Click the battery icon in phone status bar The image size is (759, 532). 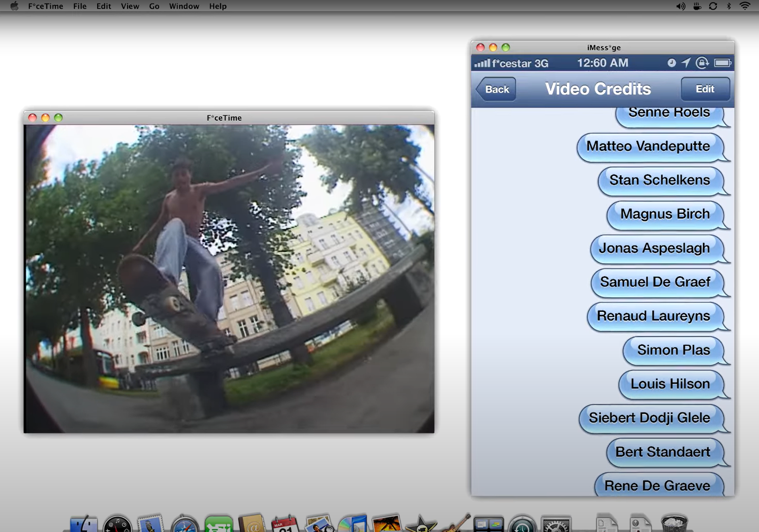tap(723, 63)
